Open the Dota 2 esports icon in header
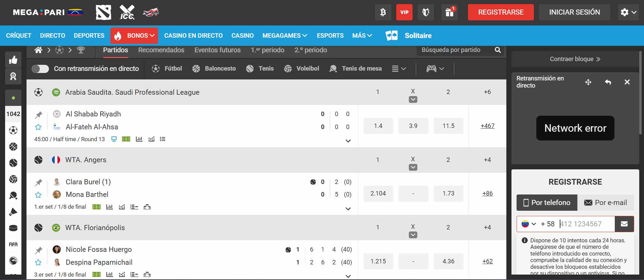This screenshot has height=280, width=644. (103, 13)
